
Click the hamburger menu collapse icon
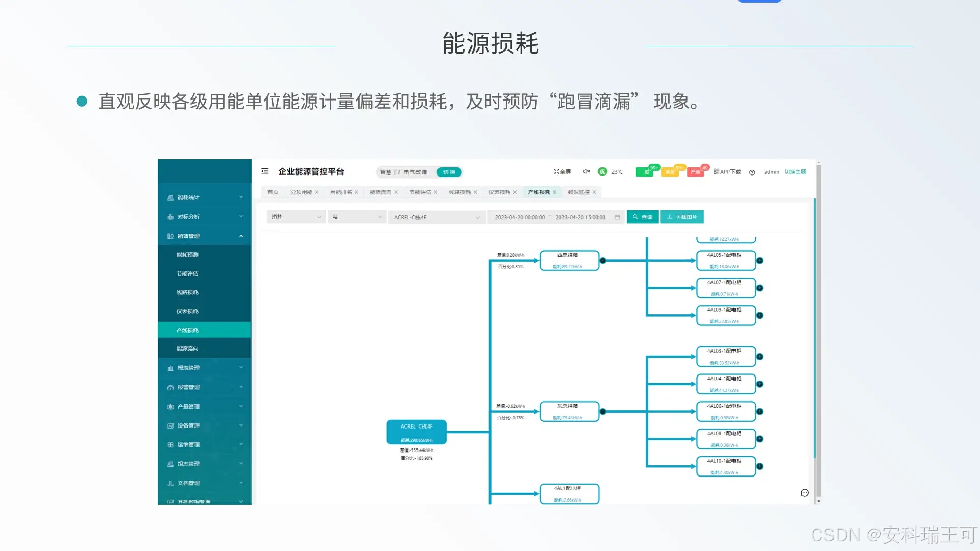[x=265, y=171]
